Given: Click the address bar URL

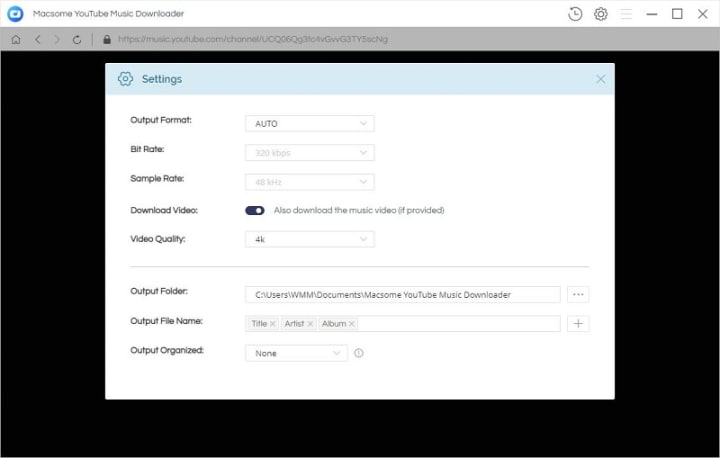Looking at the screenshot, I should click(253, 40).
